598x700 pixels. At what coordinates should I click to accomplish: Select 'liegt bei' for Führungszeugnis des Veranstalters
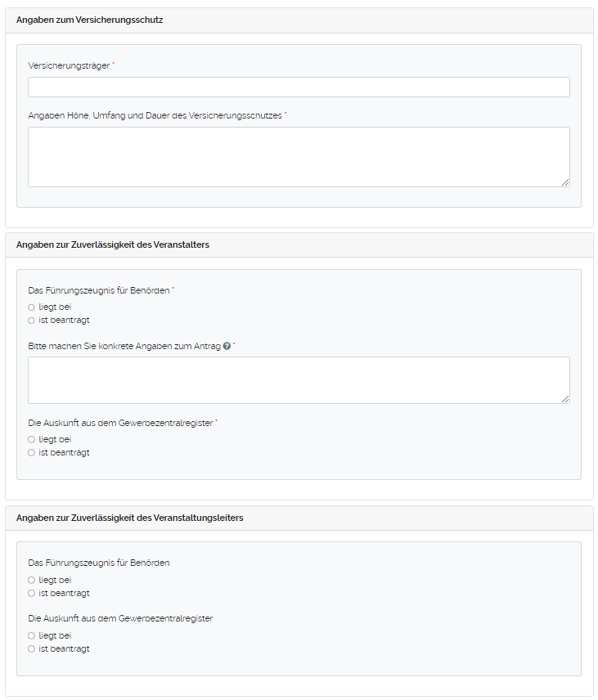(x=31, y=307)
